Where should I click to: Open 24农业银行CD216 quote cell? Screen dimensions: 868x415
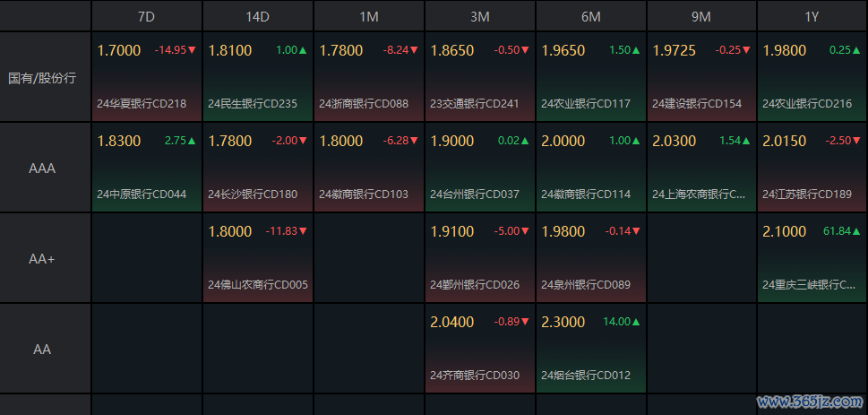[x=812, y=77]
